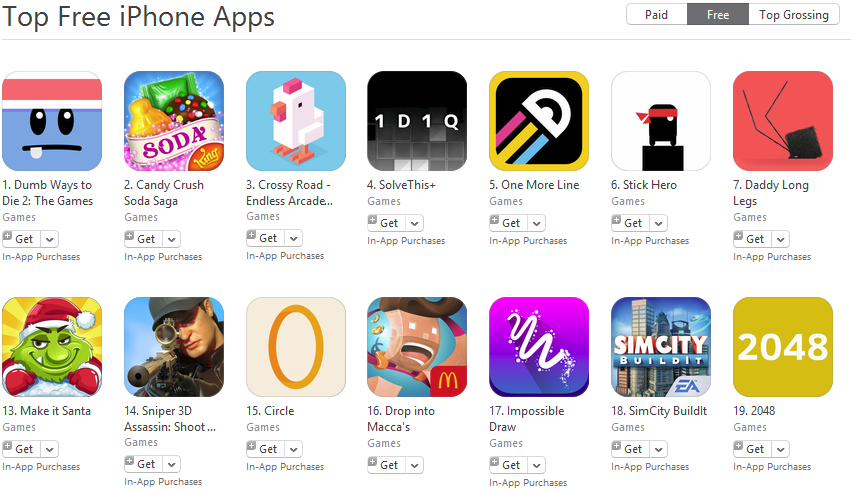
Task: Open the One More Line title link
Action: coord(534,185)
